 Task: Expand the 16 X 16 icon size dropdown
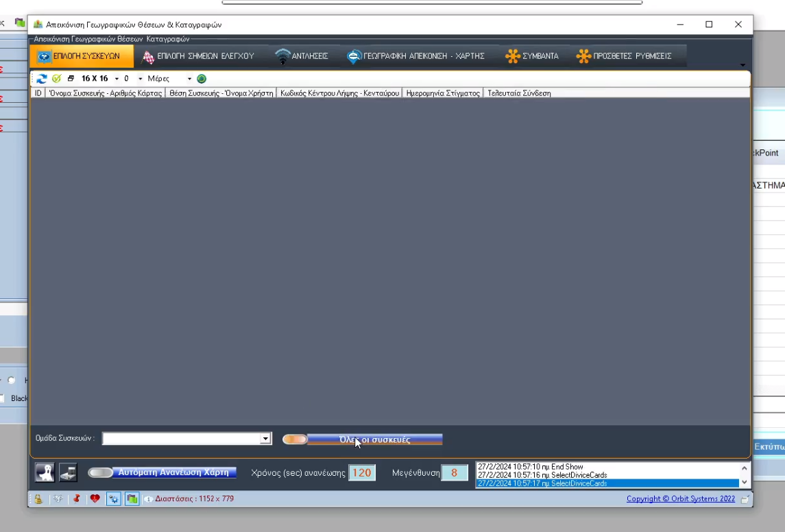coord(117,79)
